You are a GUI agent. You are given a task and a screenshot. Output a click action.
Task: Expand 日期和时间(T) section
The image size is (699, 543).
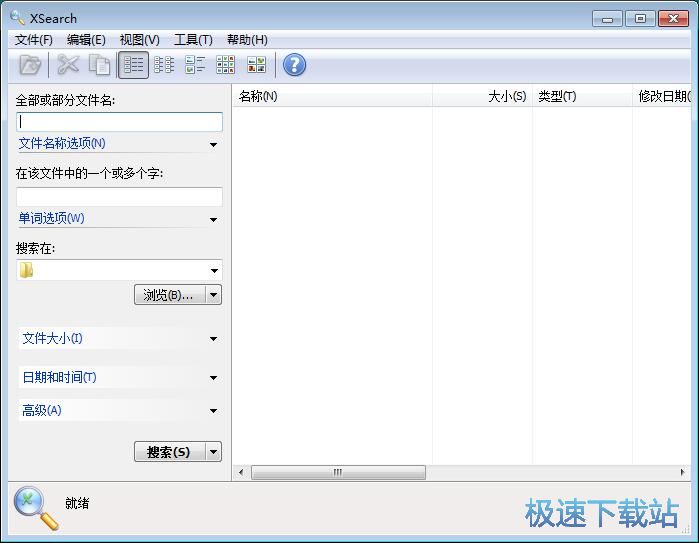[x=119, y=377]
